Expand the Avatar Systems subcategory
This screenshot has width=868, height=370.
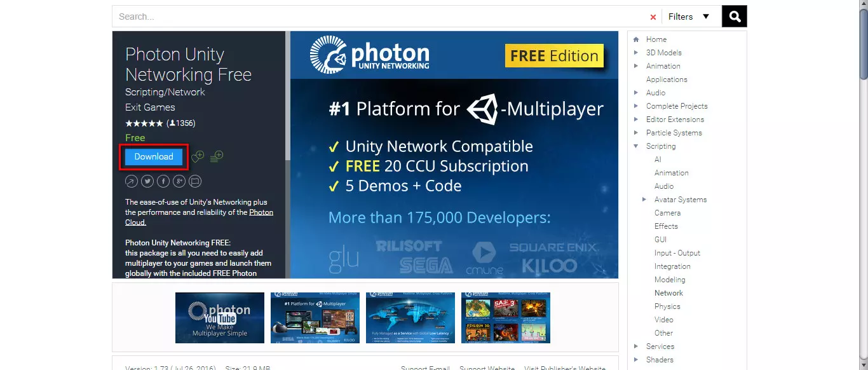[645, 199]
